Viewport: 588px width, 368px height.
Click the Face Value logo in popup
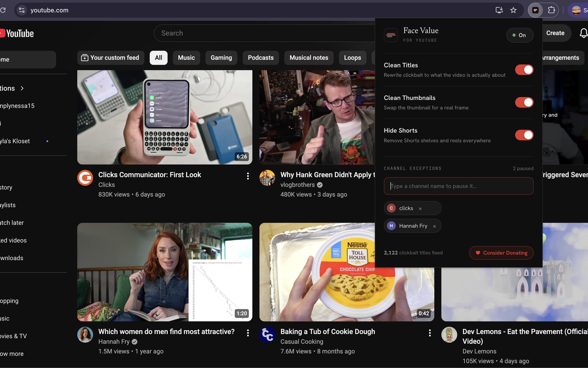click(391, 35)
